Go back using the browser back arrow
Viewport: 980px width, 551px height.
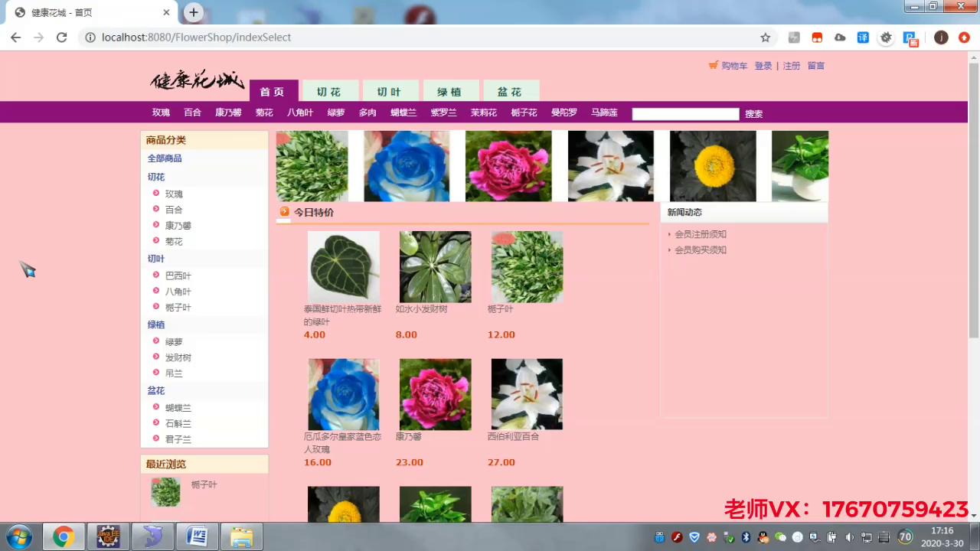click(16, 37)
